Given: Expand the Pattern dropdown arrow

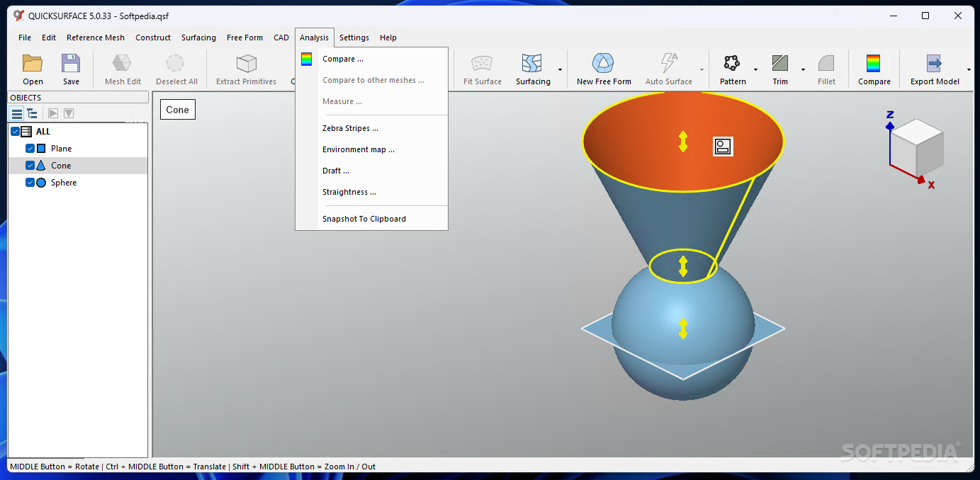Looking at the screenshot, I should [x=755, y=69].
